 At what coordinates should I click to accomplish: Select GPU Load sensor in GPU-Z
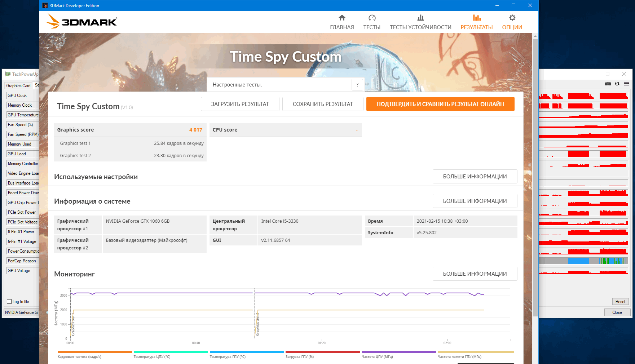(23, 154)
